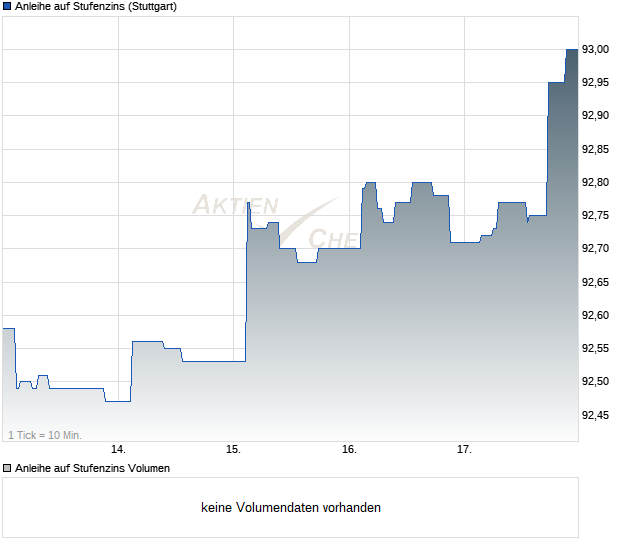Click the 92,80 price axis label
This screenshot has width=620, height=546.
[x=595, y=182]
